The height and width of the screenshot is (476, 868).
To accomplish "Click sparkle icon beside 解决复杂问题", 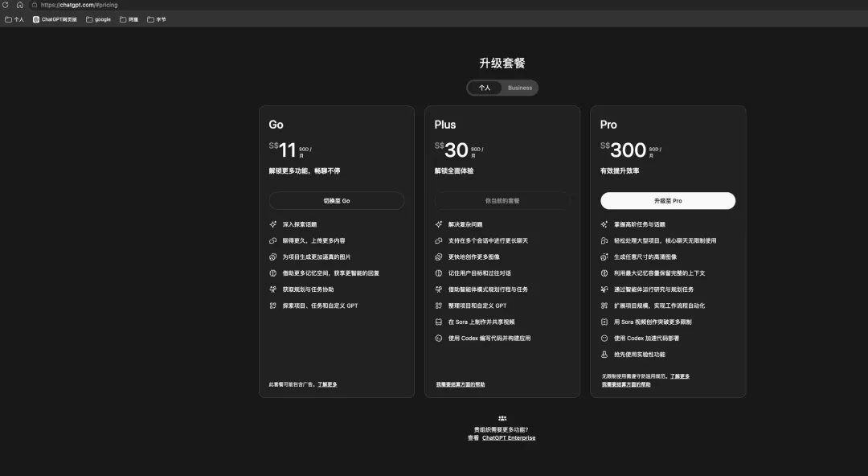I will 439,224.
